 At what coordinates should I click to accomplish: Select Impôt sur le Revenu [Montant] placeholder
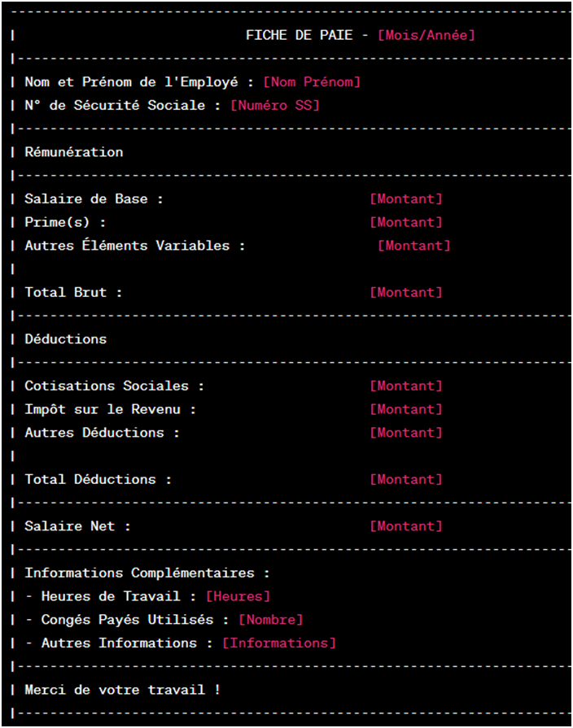point(406,409)
